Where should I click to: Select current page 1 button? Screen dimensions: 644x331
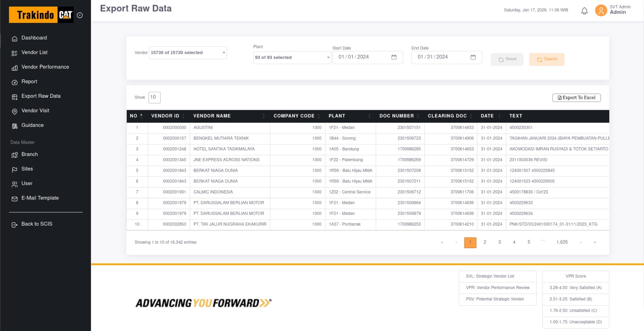pos(470,243)
